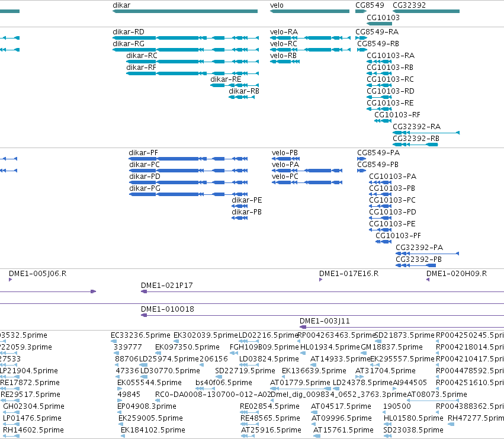Select protein dikar-PC

click(145, 165)
